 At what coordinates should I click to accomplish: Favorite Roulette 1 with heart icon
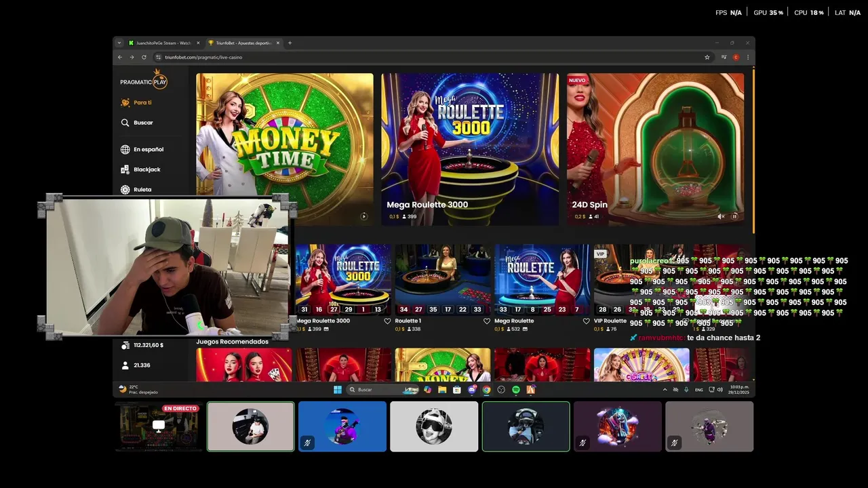click(487, 321)
